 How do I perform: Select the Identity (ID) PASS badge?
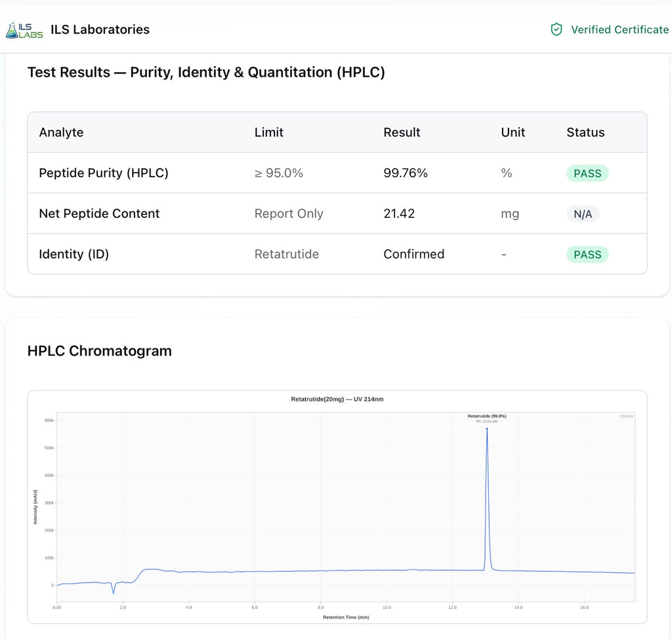587,255
